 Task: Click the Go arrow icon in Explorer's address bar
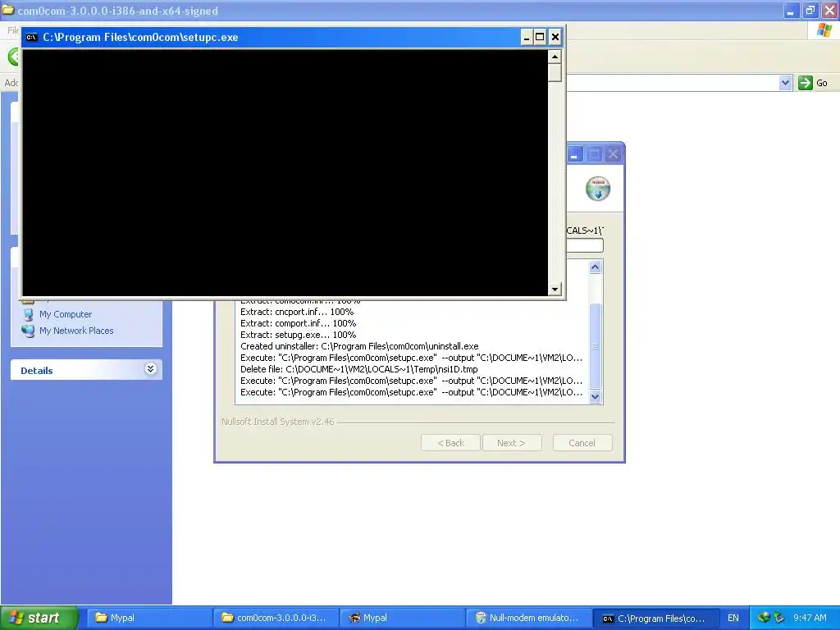coord(805,83)
